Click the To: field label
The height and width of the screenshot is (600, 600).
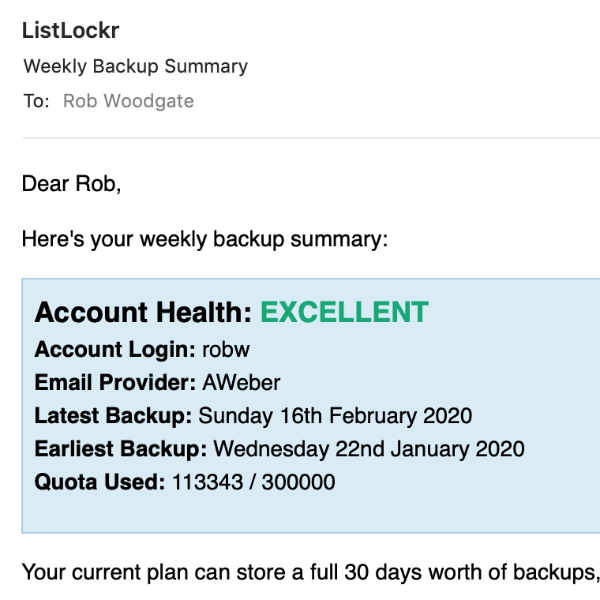36,101
